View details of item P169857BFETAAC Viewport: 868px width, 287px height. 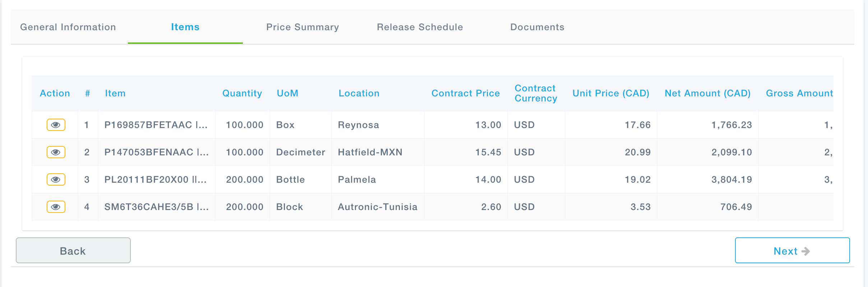(x=56, y=125)
